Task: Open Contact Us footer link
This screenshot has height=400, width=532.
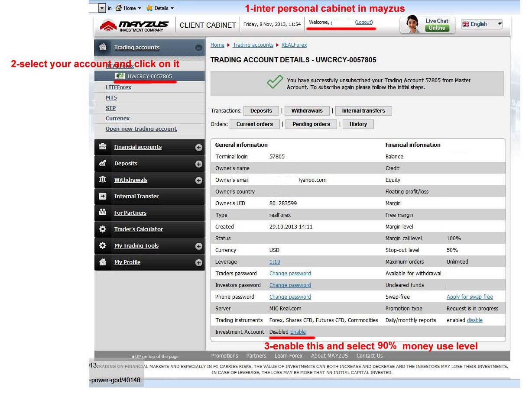Action: click(x=370, y=356)
